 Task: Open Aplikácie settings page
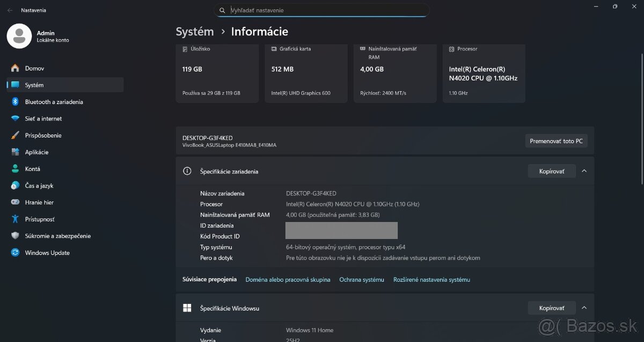65,152
